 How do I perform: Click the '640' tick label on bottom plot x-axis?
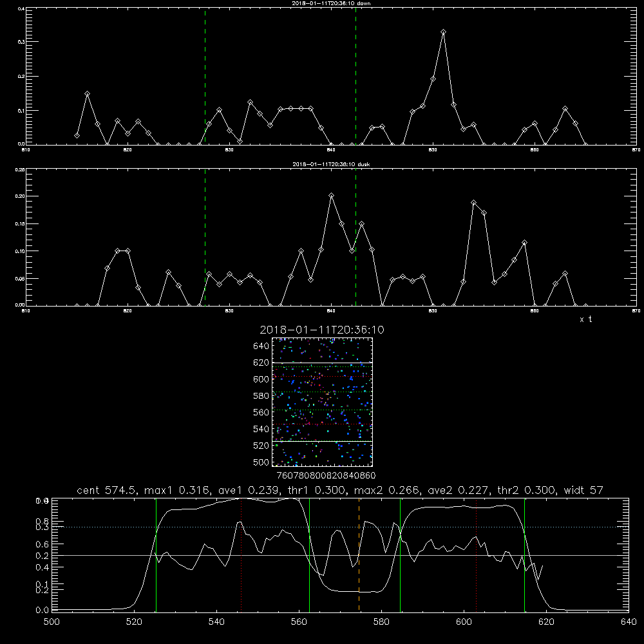(x=629, y=622)
